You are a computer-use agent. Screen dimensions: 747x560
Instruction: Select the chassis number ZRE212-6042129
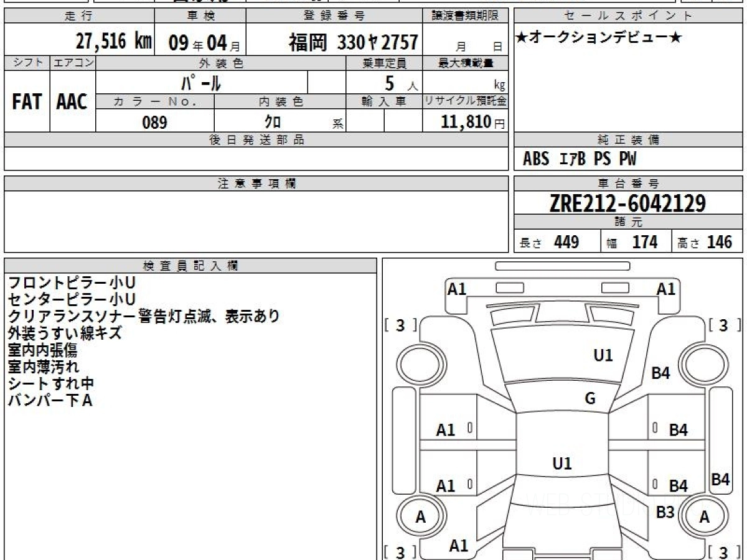(627, 203)
